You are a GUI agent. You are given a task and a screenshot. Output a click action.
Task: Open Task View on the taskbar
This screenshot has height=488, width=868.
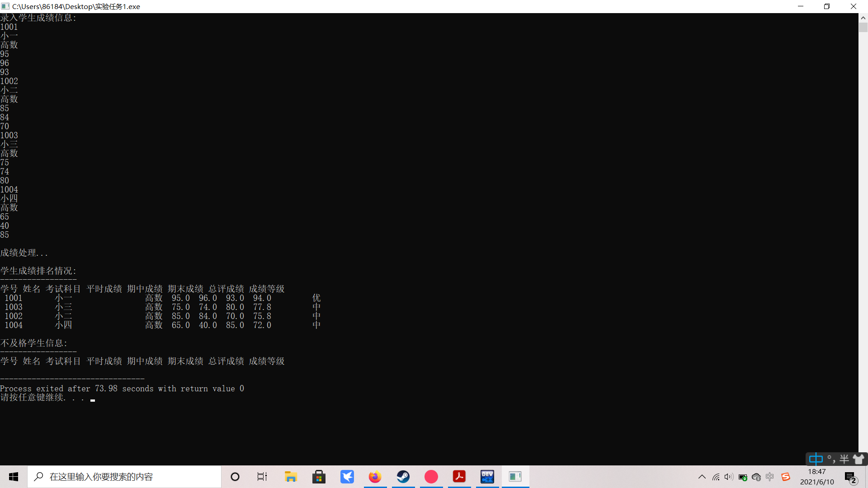(x=262, y=477)
